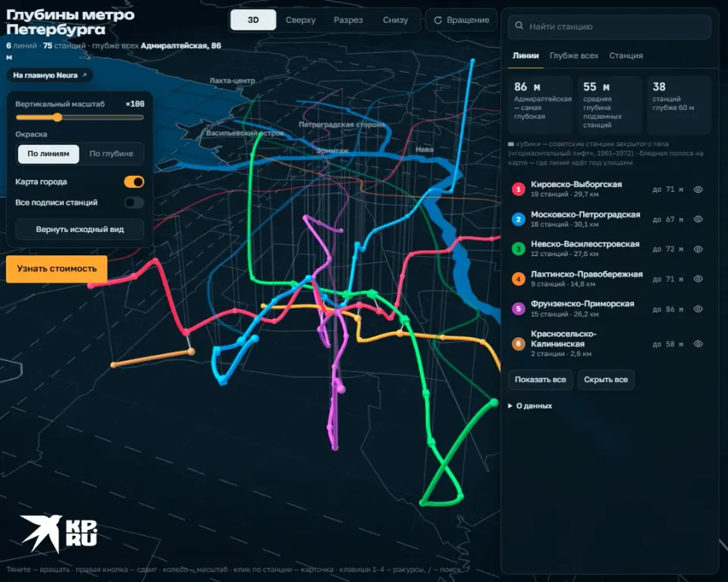Hide the Московско-Петроградская line
Screen dimensions: 728x582
click(698, 219)
